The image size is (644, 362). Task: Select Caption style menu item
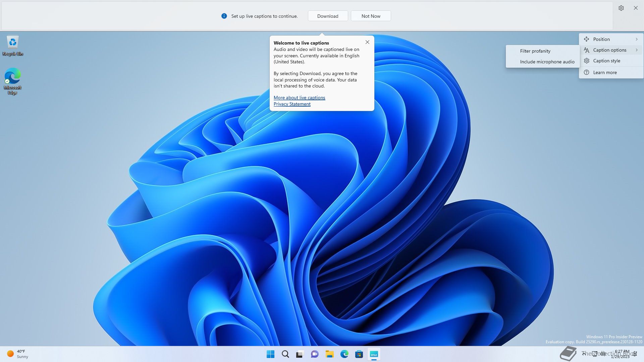pos(606,61)
